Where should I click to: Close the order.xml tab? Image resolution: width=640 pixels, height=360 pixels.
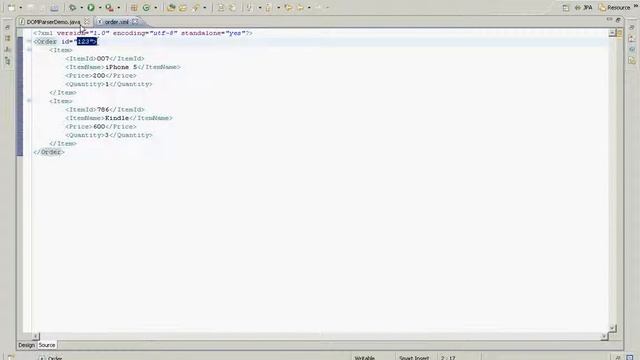pos(135,22)
